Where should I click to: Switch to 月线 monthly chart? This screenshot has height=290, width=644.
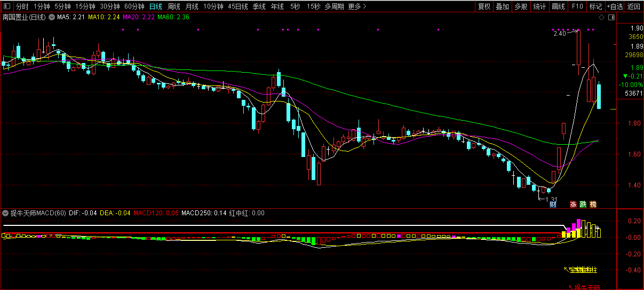pyautogui.click(x=192, y=6)
